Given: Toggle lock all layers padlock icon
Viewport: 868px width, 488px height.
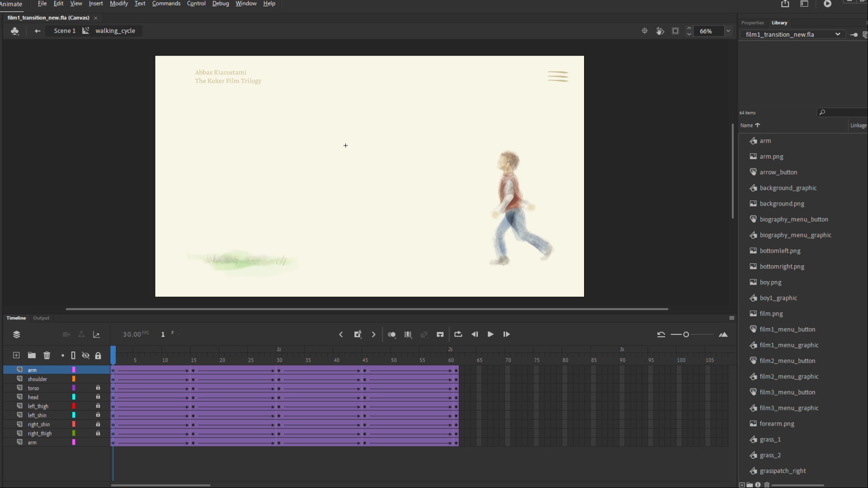Looking at the screenshot, I should (x=98, y=356).
